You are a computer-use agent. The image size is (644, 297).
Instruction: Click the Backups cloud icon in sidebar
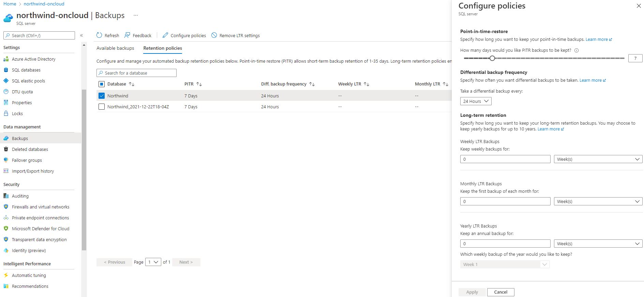(x=6, y=138)
